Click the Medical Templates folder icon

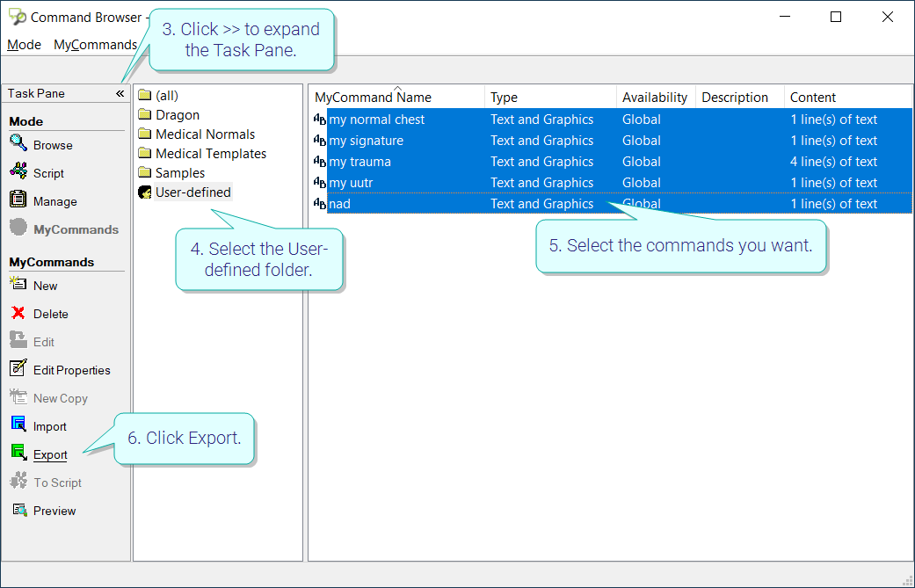click(145, 154)
